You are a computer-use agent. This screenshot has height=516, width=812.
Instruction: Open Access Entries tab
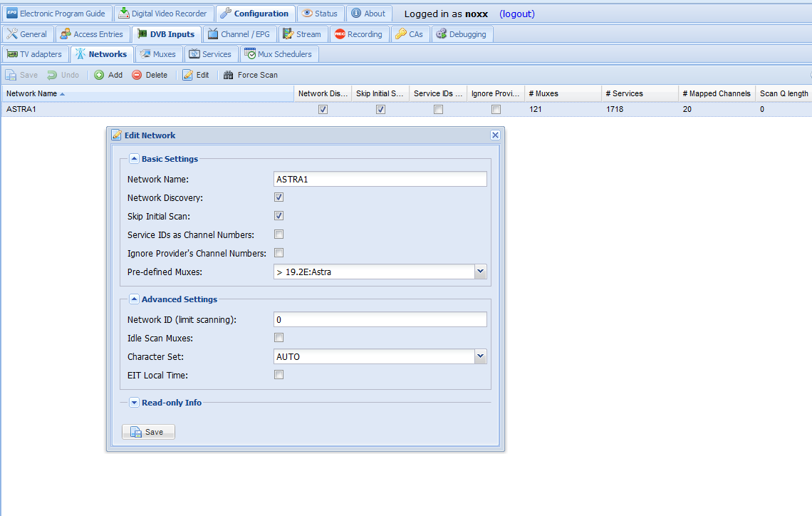[92, 34]
